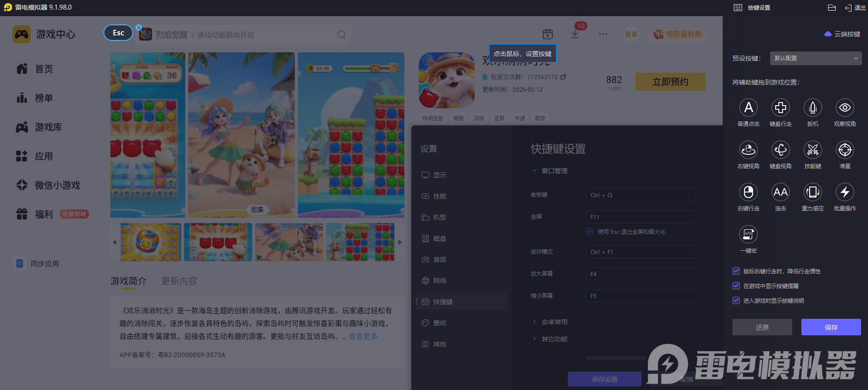The width and height of the screenshot is (868, 390).
Task: Open 网络 settings category
Action: click(434, 281)
